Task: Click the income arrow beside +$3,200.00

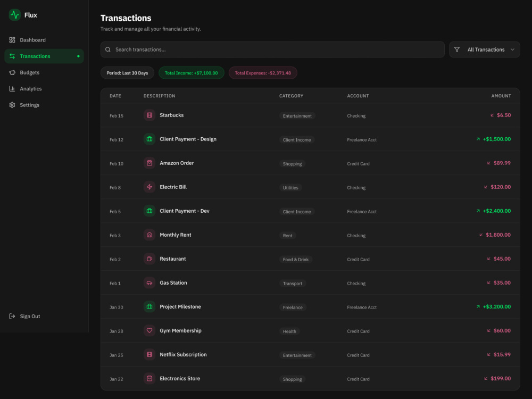Action: 478,307
